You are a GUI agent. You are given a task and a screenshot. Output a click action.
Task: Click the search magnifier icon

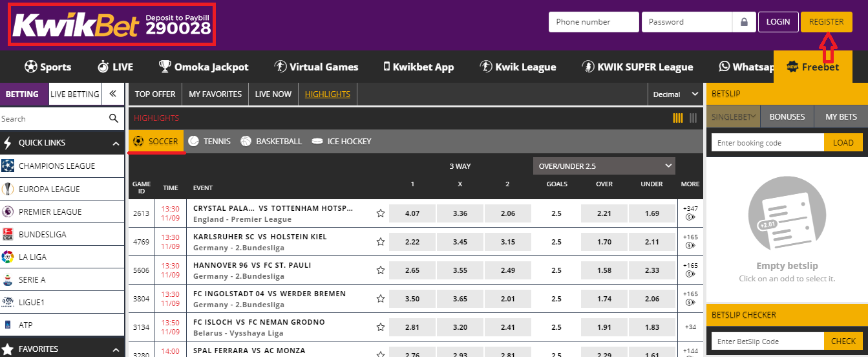(x=114, y=118)
